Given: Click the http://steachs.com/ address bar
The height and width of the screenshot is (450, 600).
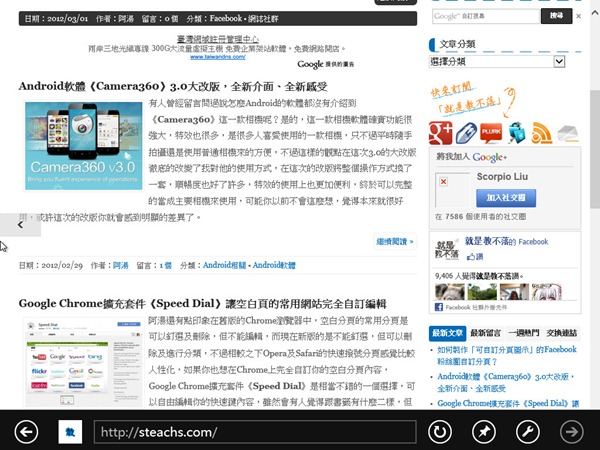Looking at the screenshot, I should click(255, 432).
